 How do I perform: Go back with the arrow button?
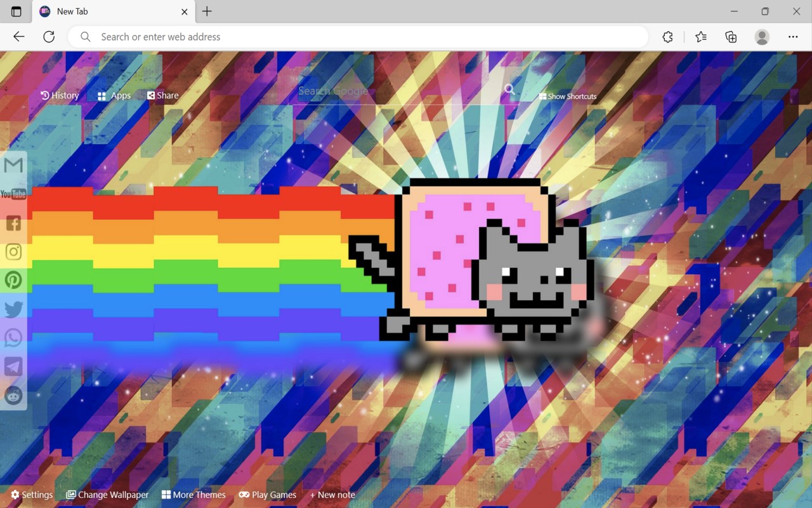pos(19,37)
